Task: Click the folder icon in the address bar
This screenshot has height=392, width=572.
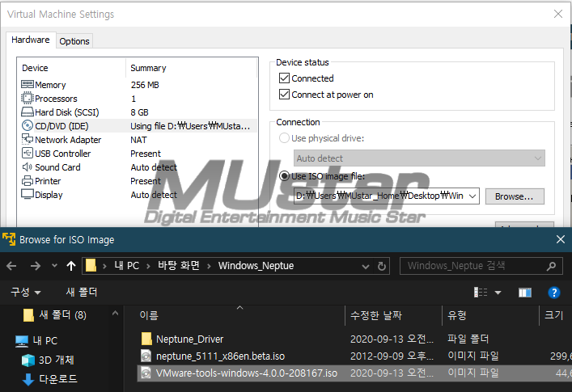Action: [x=91, y=266]
